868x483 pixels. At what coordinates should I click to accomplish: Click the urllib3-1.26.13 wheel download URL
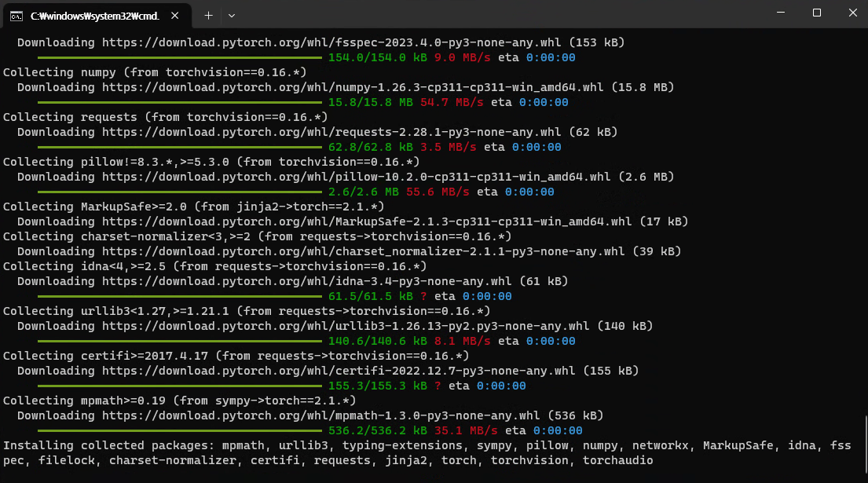point(346,327)
